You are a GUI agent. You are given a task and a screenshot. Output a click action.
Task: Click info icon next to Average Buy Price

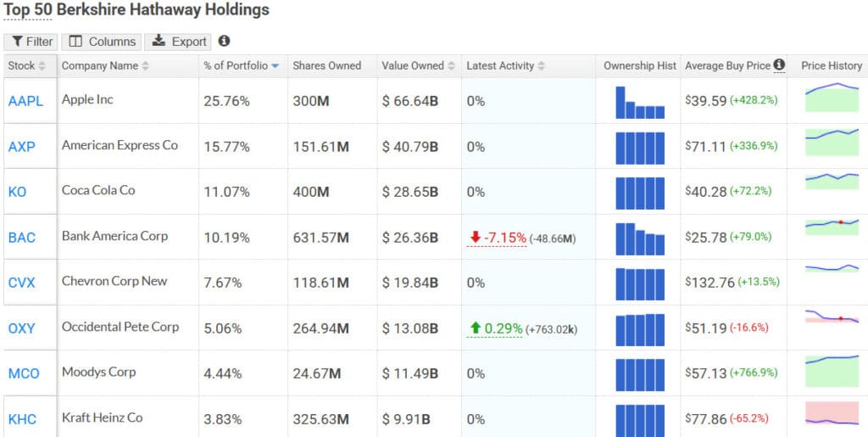(779, 65)
